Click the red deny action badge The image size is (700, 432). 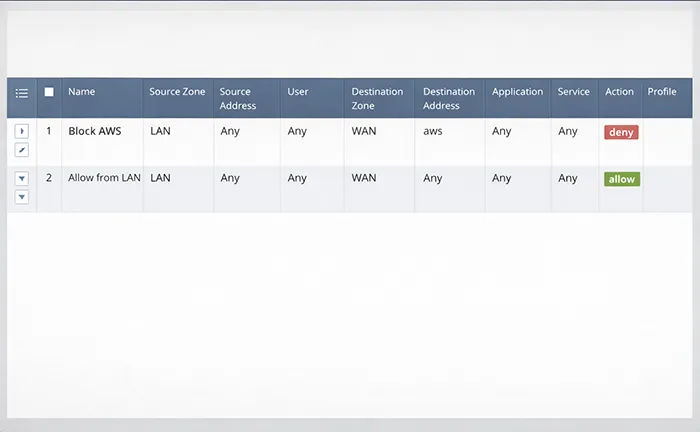click(x=621, y=132)
